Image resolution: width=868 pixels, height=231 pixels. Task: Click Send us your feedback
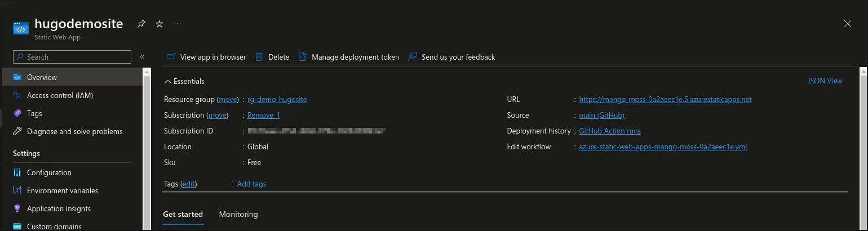click(x=451, y=57)
